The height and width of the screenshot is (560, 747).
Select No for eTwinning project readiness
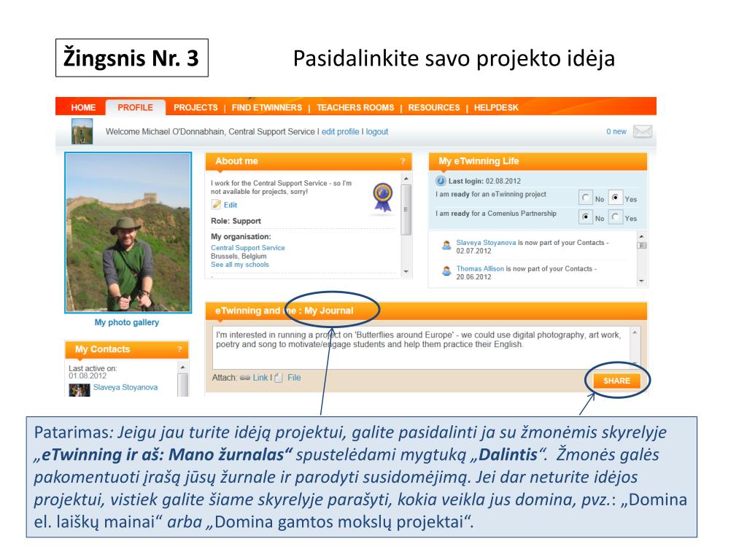[x=586, y=198]
